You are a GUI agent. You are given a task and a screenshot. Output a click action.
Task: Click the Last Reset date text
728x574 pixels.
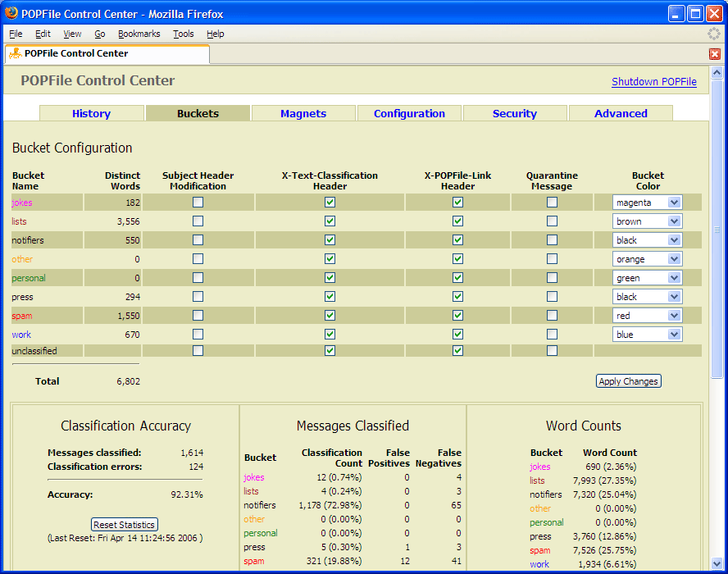click(125, 538)
